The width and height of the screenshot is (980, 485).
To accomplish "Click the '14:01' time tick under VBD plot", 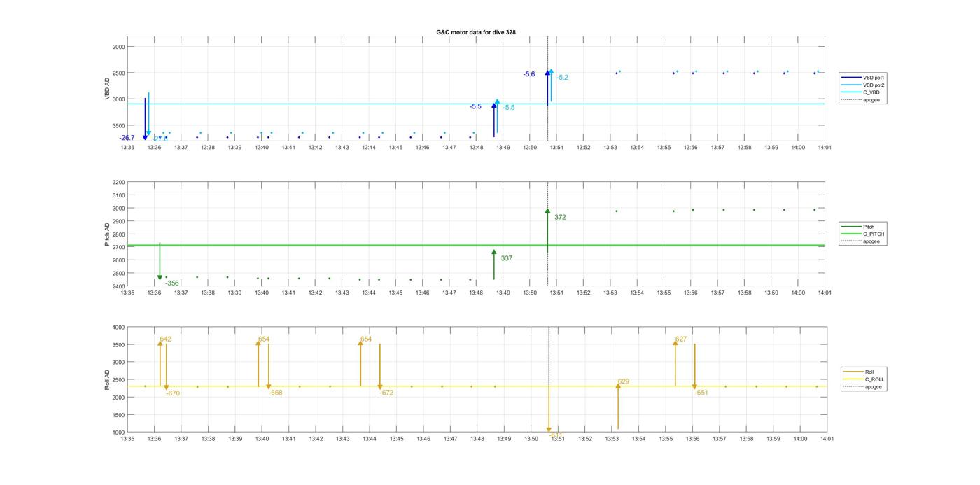I will [x=824, y=148].
